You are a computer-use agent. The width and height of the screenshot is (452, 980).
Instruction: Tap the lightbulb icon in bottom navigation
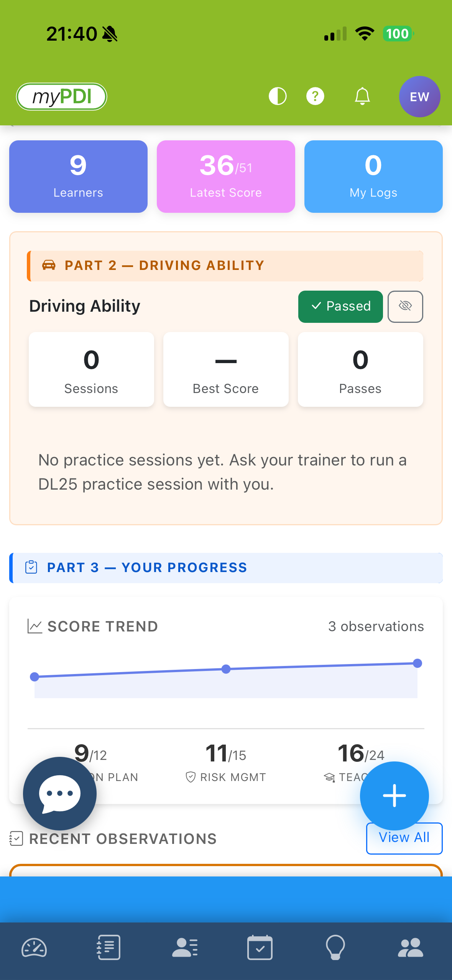336,948
